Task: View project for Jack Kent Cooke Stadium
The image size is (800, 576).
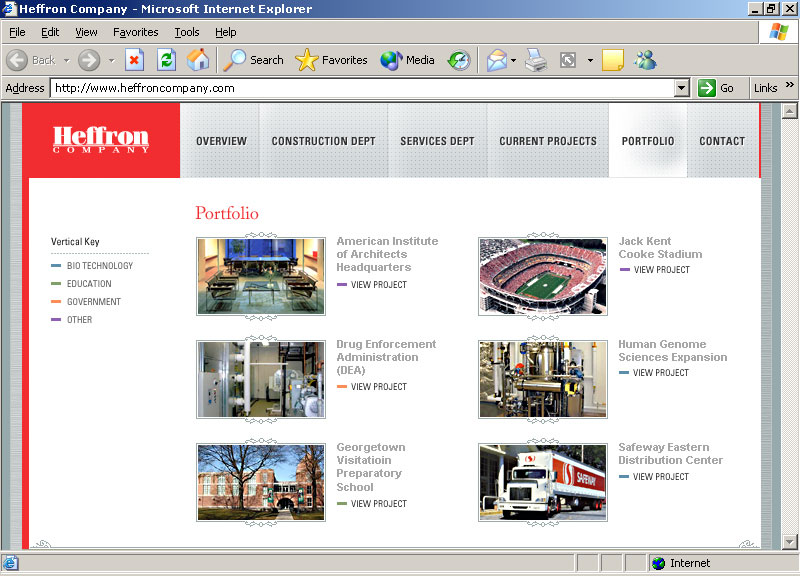Action: coord(661,270)
